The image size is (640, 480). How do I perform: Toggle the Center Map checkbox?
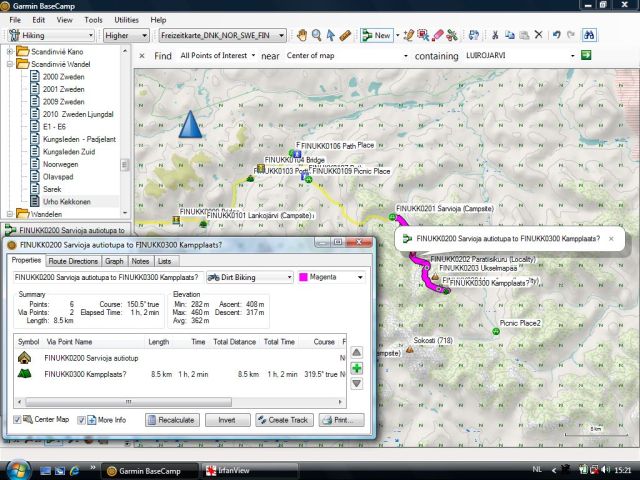[x=16, y=420]
